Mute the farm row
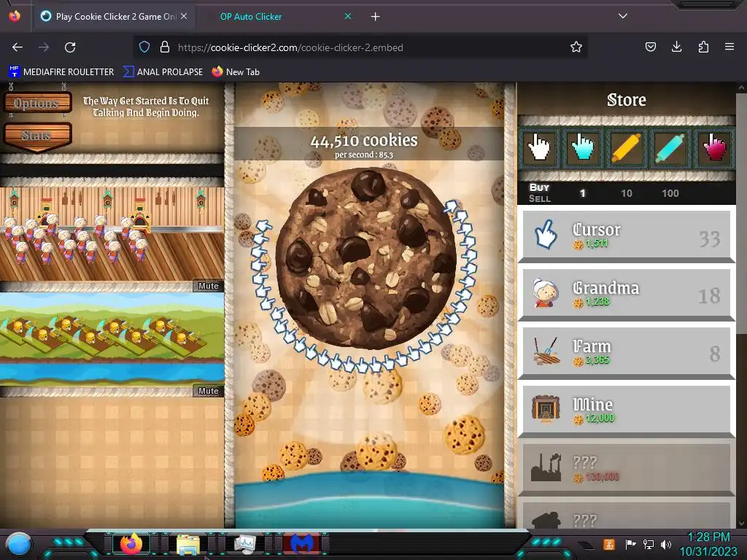The image size is (747, 560). tap(208, 391)
